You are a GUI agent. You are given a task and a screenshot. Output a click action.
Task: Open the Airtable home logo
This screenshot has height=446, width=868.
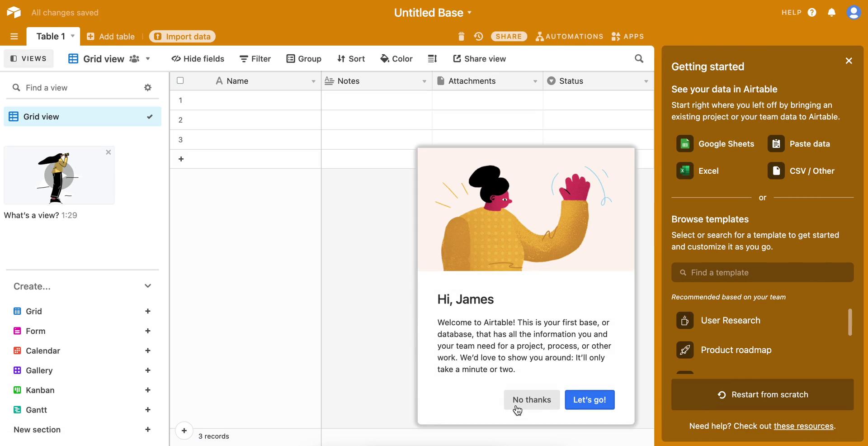pos(14,12)
